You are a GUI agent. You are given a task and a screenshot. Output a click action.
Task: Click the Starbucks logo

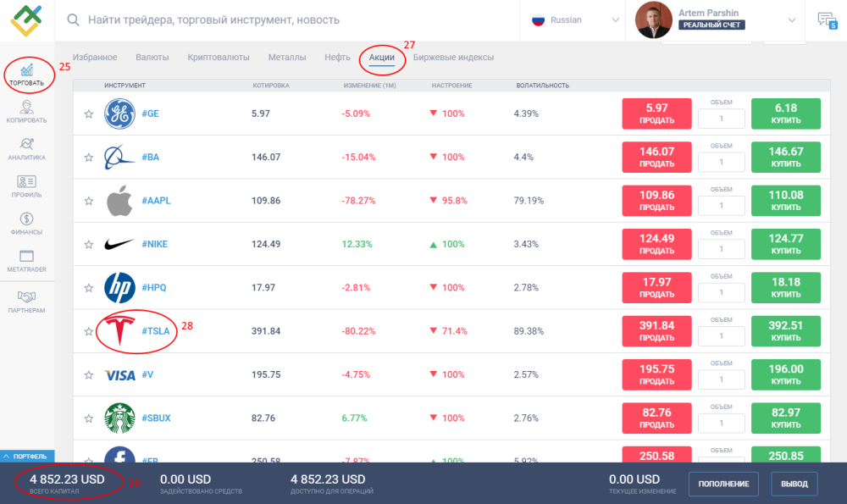(x=119, y=418)
